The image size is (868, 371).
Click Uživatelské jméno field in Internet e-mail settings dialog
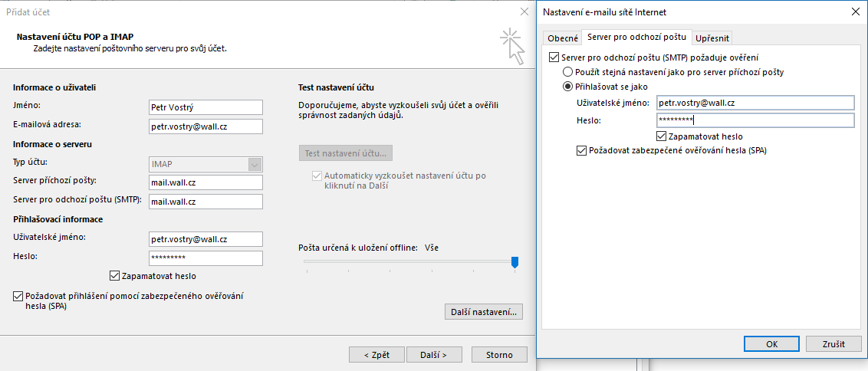pyautogui.click(x=755, y=103)
